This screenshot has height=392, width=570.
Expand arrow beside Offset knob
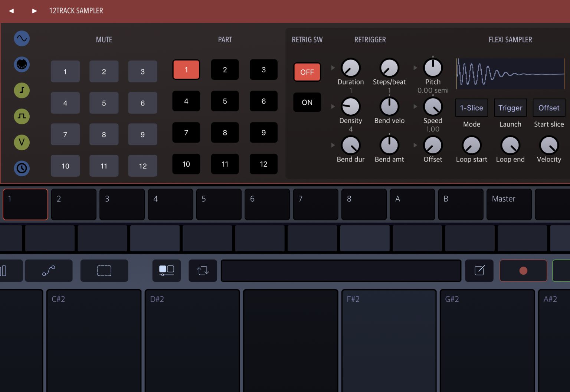click(x=415, y=145)
